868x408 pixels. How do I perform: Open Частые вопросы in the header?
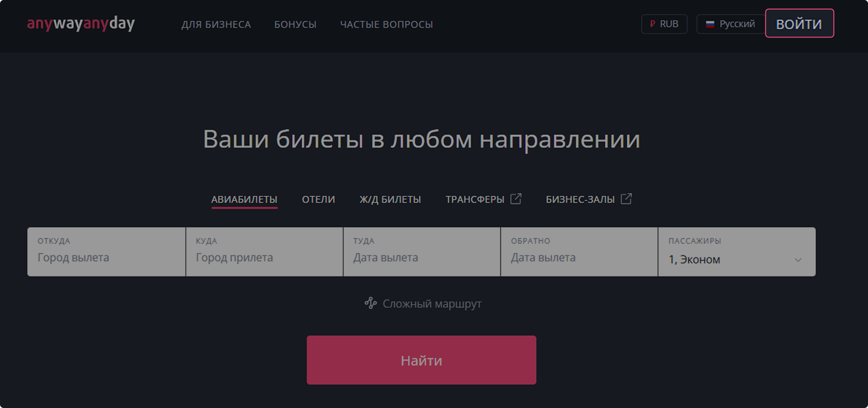point(386,24)
